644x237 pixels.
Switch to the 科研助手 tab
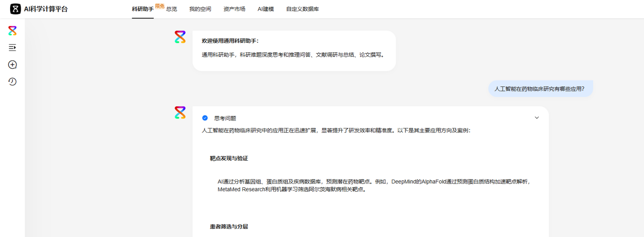tap(143, 9)
